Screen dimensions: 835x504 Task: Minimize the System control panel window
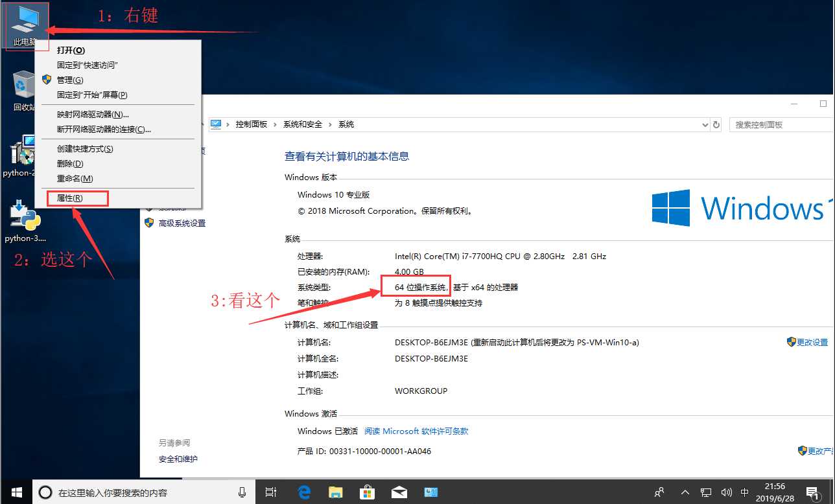(795, 104)
